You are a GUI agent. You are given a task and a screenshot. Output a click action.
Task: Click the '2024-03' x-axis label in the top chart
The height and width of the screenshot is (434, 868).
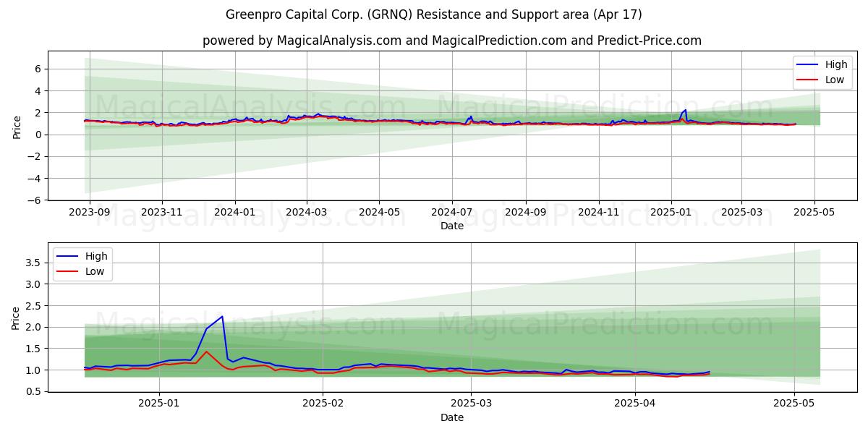click(x=306, y=213)
